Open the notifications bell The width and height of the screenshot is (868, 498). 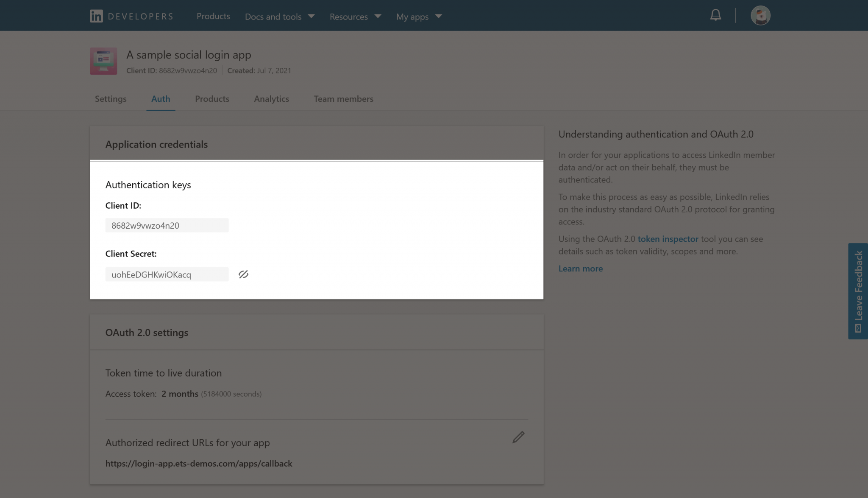[715, 15]
